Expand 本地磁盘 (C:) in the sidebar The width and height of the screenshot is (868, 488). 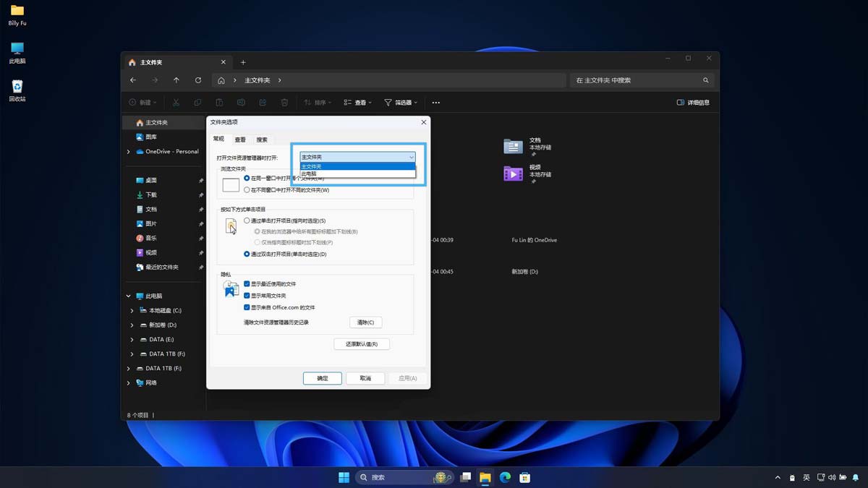(131, 310)
